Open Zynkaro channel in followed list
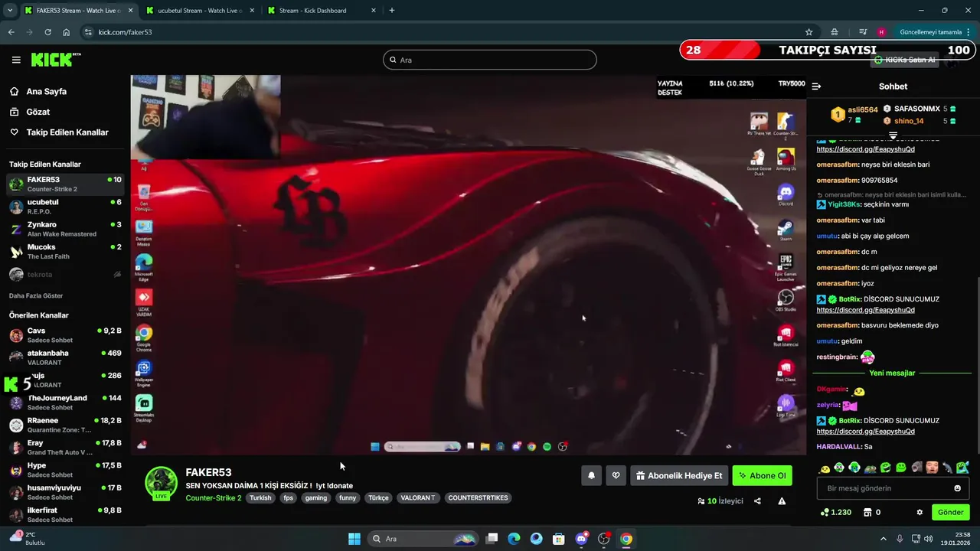Screen dimensions: 980x551 (x=65, y=229)
